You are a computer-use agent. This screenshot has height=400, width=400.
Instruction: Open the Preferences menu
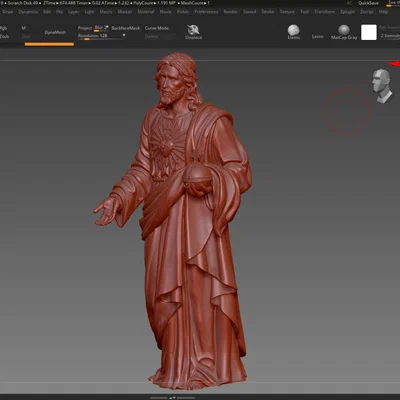click(206, 12)
